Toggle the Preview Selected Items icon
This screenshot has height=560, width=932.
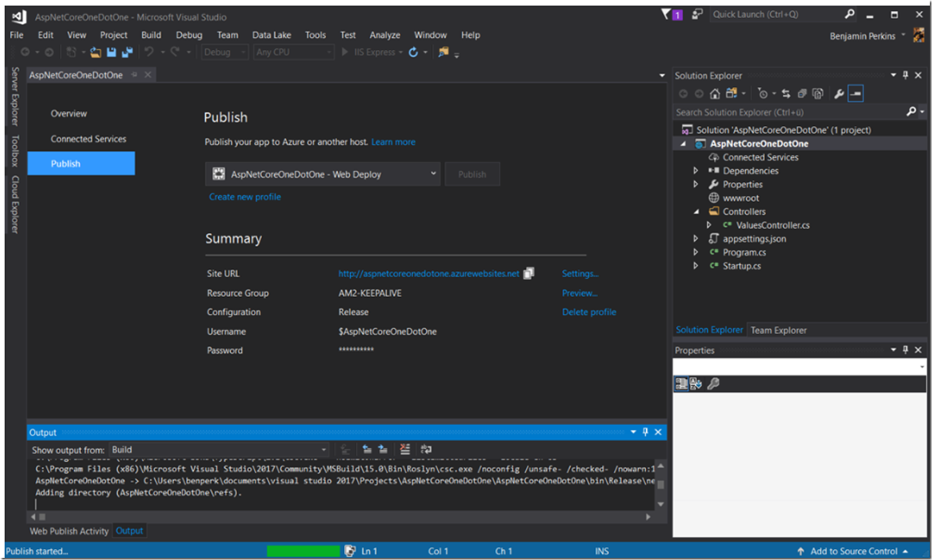pyautogui.click(x=855, y=93)
